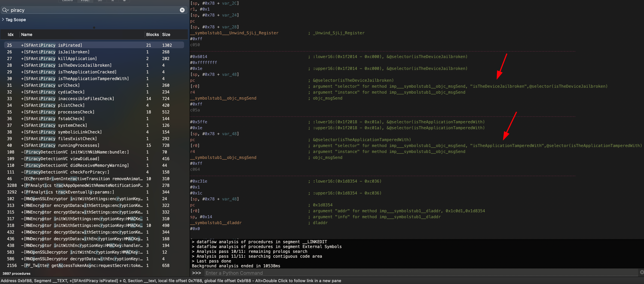The image size is (644, 284).
Task: Sort procedures by Name column
Action: 27,34
